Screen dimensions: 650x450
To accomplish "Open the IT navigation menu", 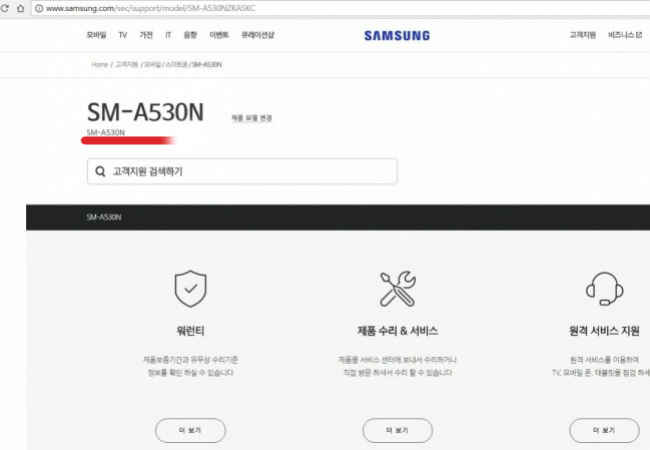I will coord(168,35).
